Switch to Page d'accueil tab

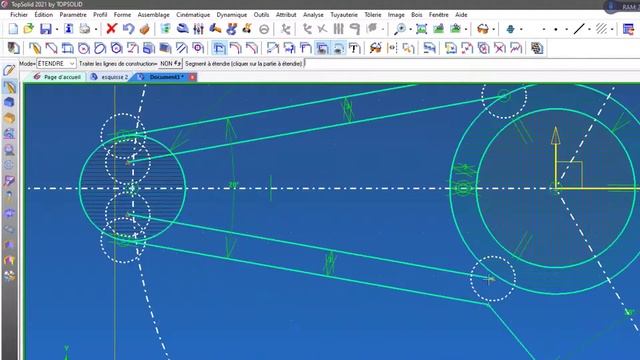point(57,77)
